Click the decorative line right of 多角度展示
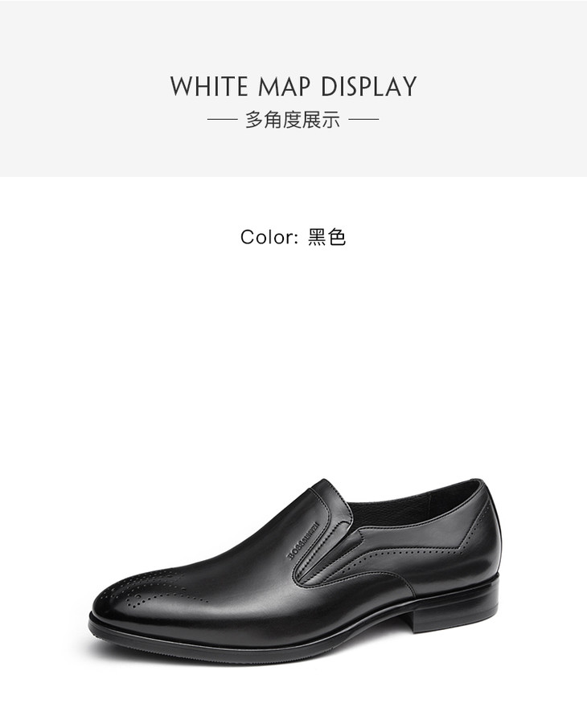 click(364, 120)
